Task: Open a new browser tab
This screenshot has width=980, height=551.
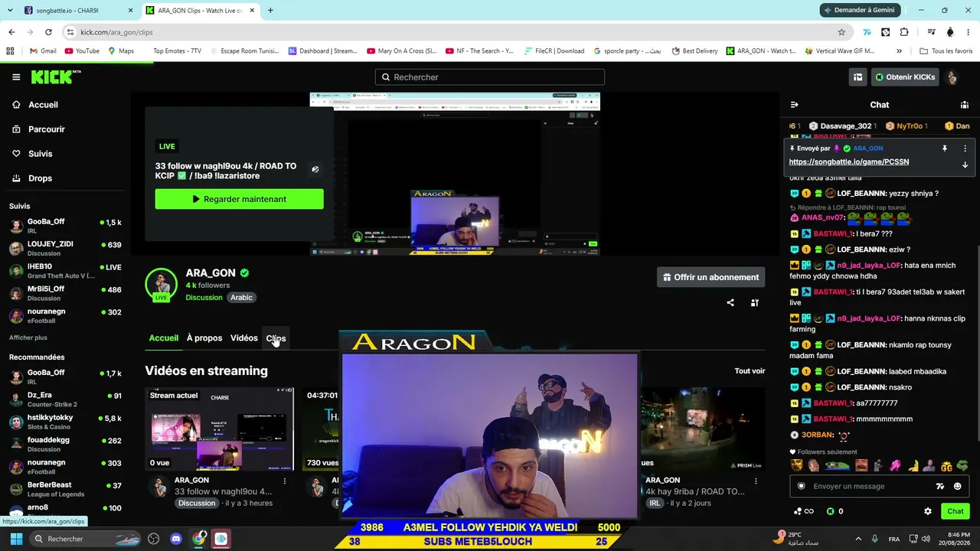Action: 270,11
